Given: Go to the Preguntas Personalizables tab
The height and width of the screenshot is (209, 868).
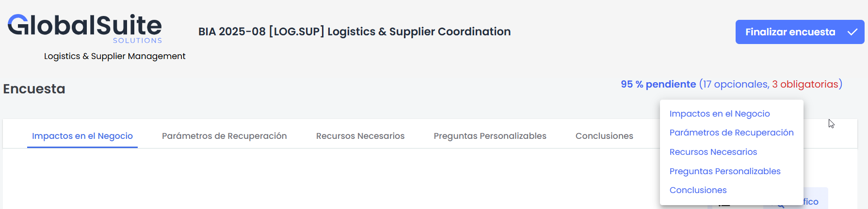Looking at the screenshot, I should click(490, 136).
